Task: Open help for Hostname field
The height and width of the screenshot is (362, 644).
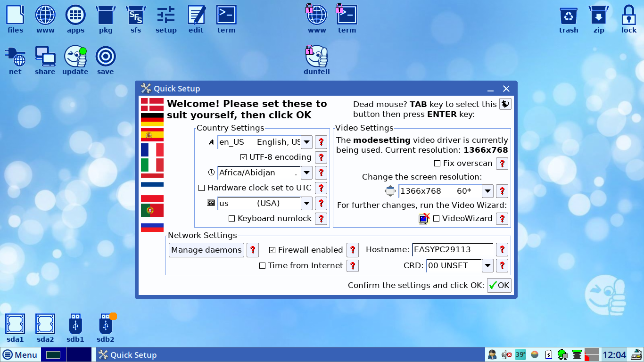Action: point(502,250)
